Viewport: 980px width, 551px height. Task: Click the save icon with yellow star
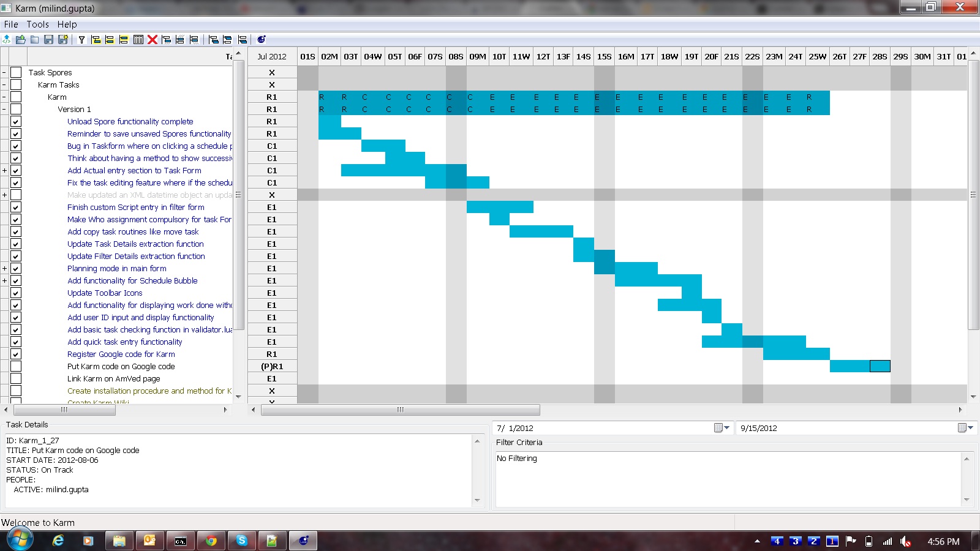point(63,39)
